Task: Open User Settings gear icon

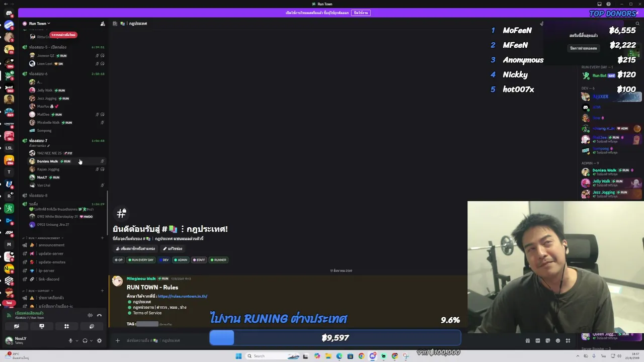Action: (x=99, y=340)
